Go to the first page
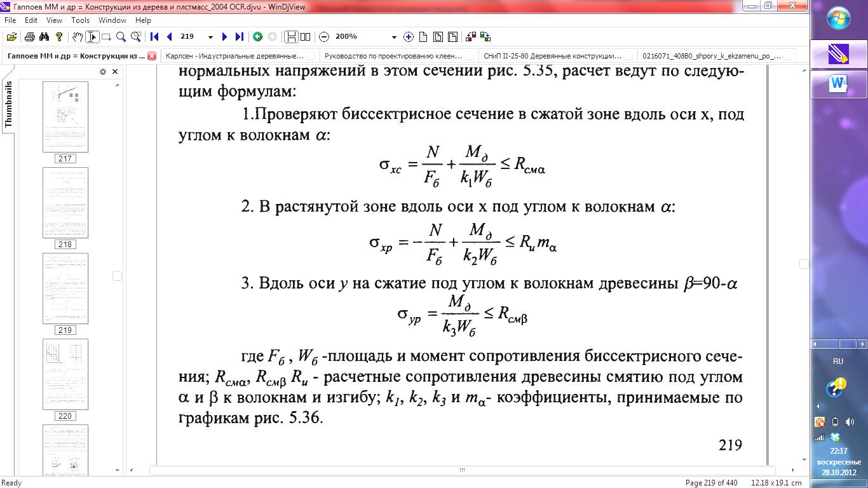The image size is (868, 488). point(154,37)
